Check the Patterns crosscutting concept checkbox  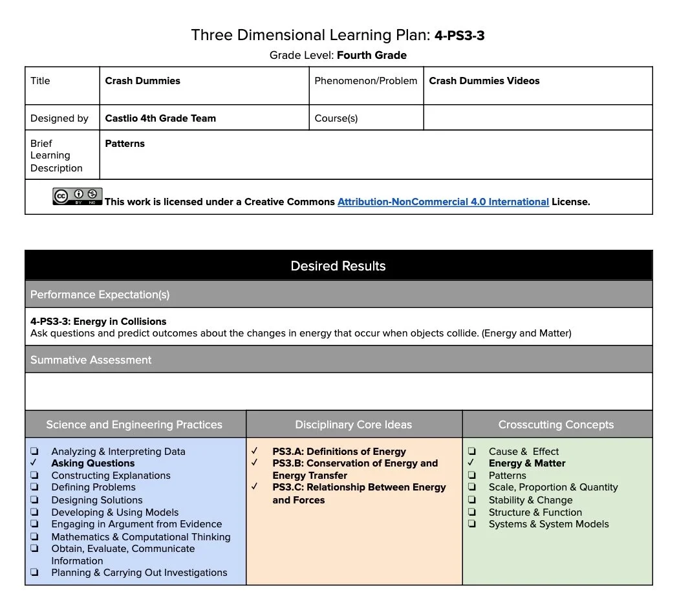point(471,476)
